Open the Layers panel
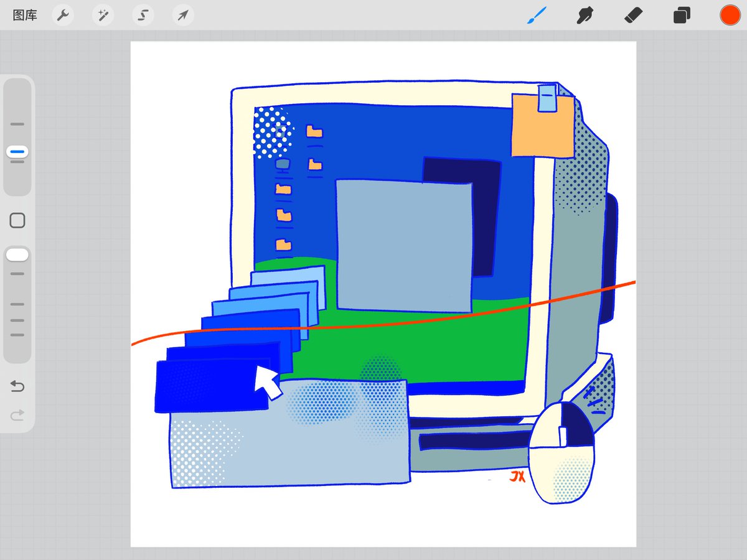 (x=682, y=16)
